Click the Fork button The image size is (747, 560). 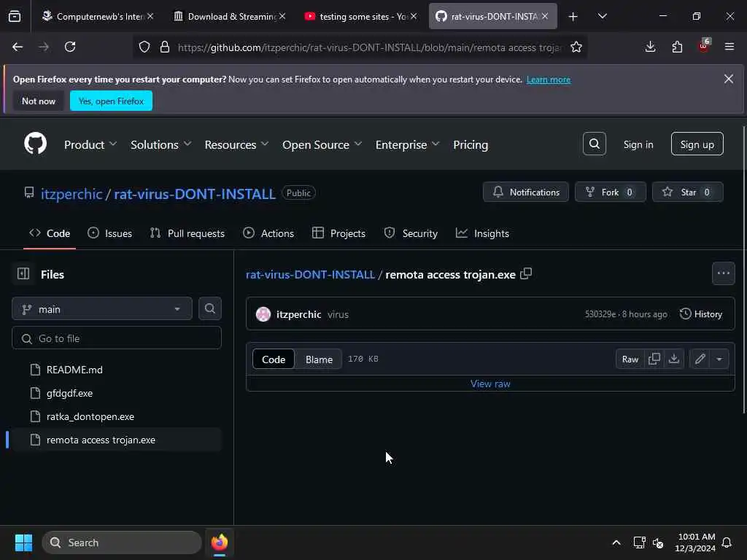tap(611, 192)
